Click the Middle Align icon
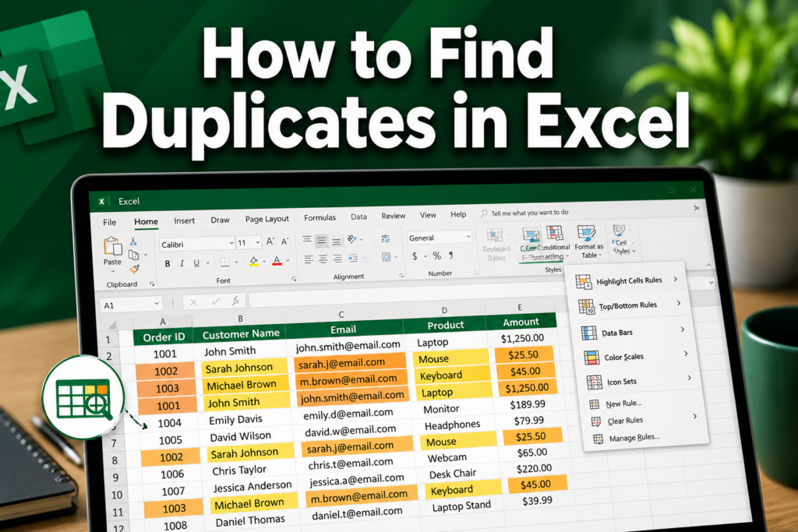798x532 pixels. pyautogui.click(x=321, y=240)
